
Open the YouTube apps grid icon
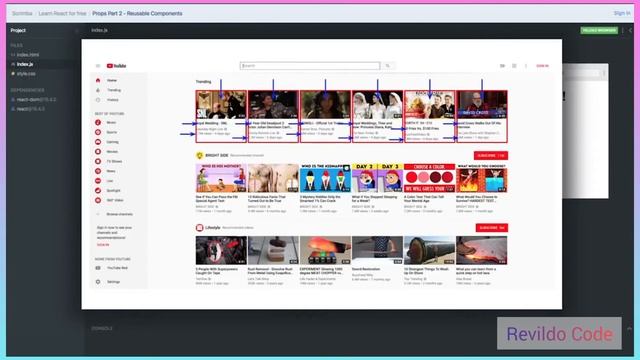(514, 66)
